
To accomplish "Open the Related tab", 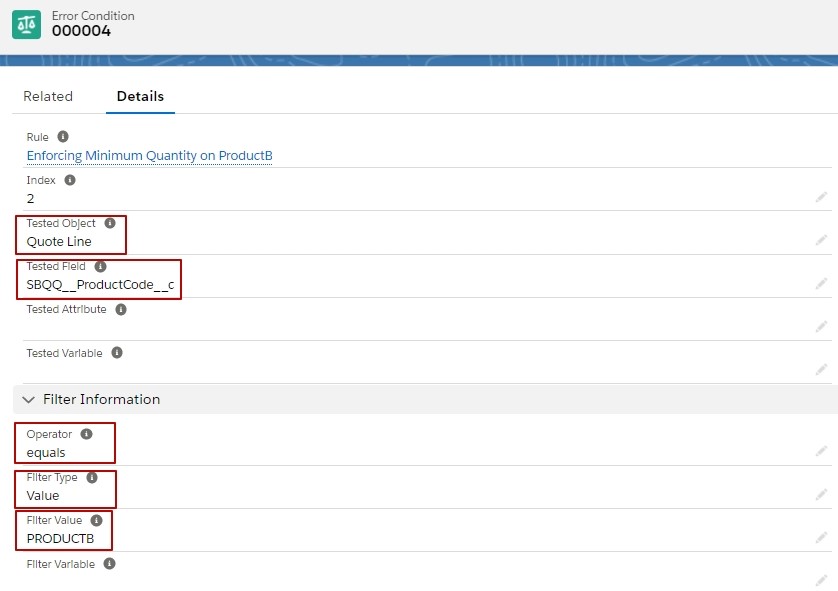I will pyautogui.click(x=48, y=96).
